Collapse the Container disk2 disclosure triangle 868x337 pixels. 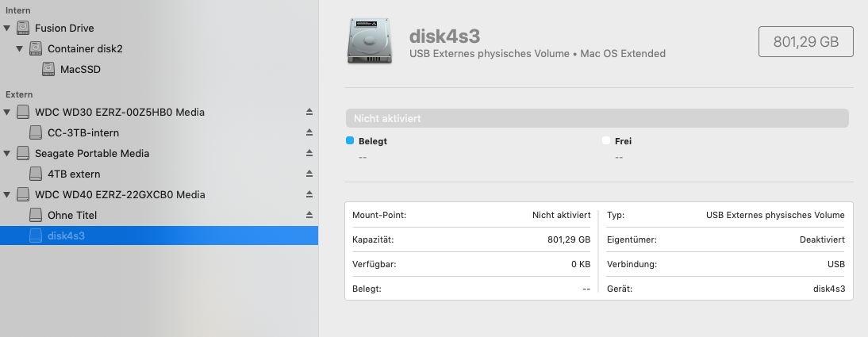[19, 48]
